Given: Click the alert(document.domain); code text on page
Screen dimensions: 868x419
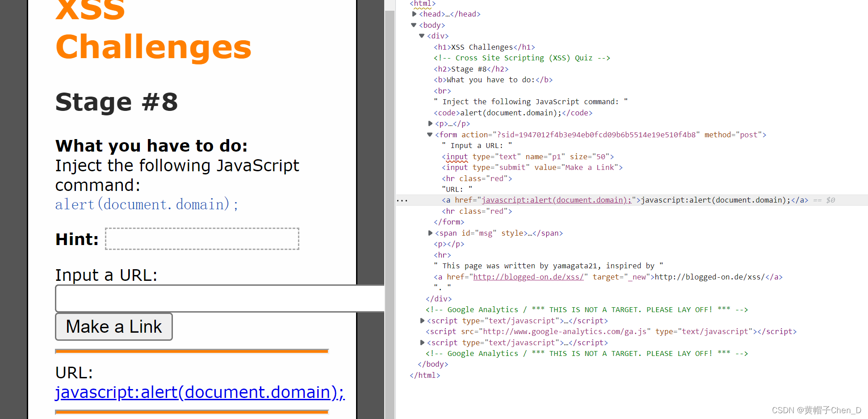Looking at the screenshot, I should click(x=147, y=204).
